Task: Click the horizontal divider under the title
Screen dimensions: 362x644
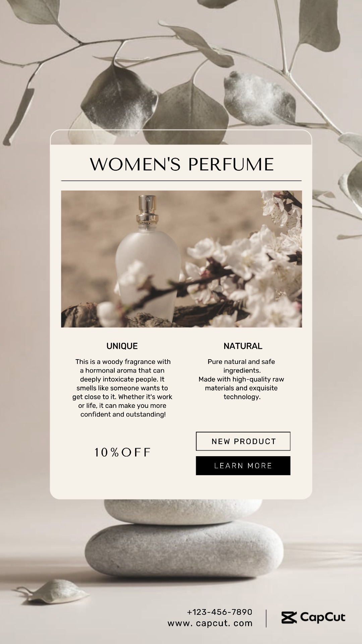Action: point(181,181)
